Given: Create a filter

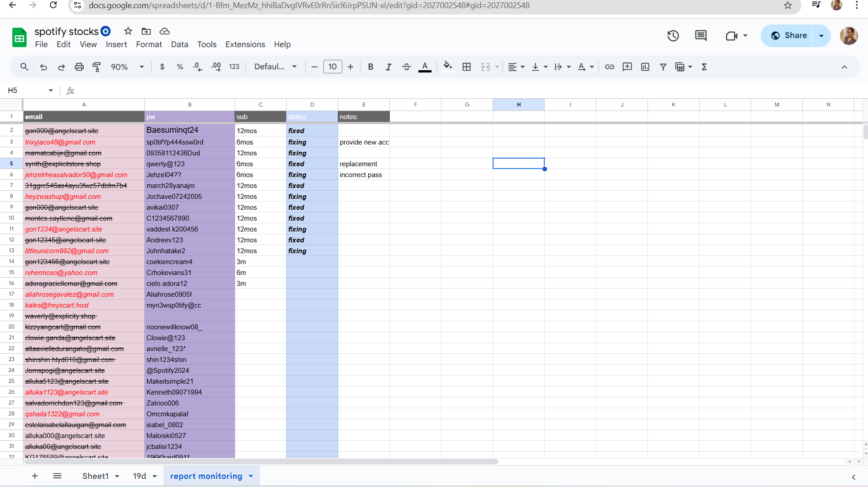Looking at the screenshot, I should pos(663,67).
